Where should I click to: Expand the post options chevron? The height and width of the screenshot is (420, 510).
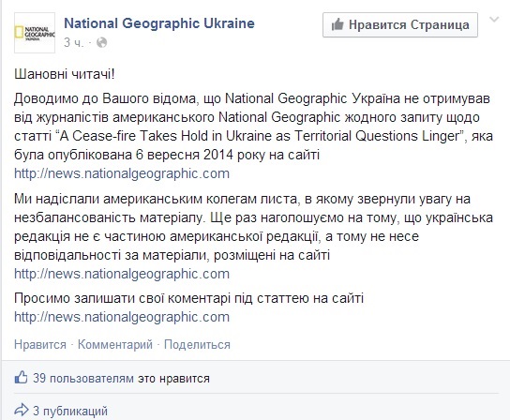click(x=494, y=20)
